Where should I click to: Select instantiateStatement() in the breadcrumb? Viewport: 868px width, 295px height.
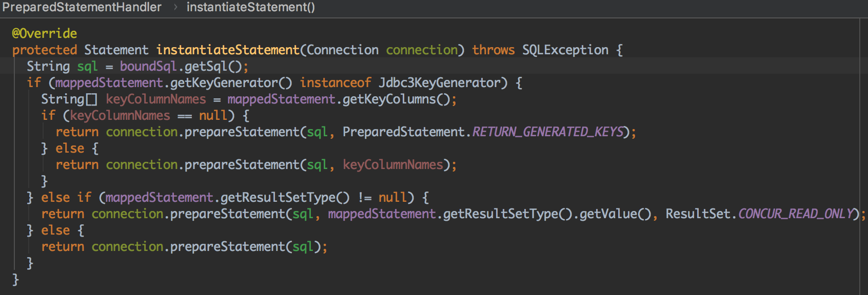click(x=250, y=7)
